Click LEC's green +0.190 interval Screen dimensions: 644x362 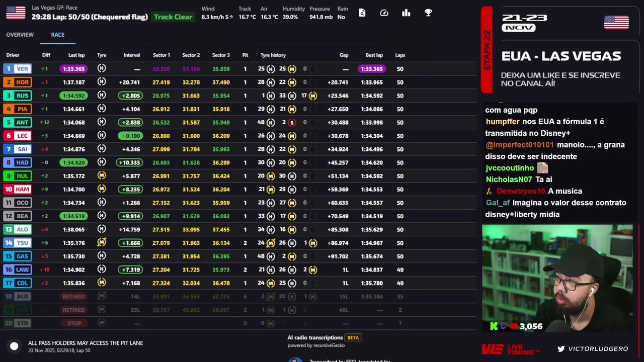[x=130, y=136]
